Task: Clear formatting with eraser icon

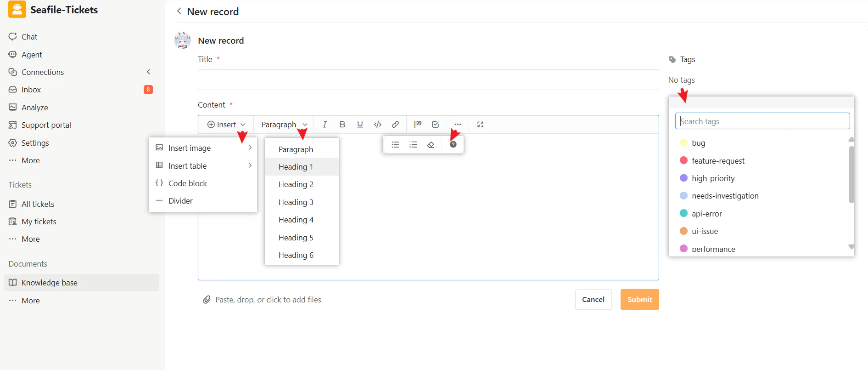Action: click(431, 145)
